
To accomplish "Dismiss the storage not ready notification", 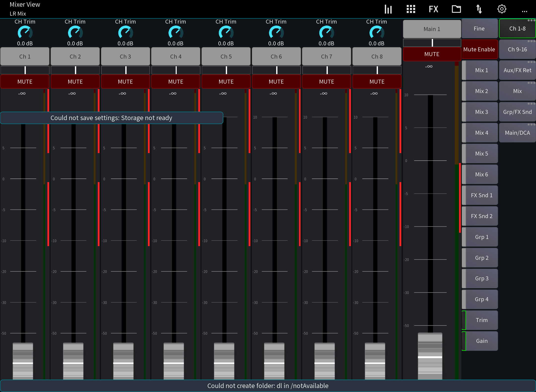I will pyautogui.click(x=111, y=118).
